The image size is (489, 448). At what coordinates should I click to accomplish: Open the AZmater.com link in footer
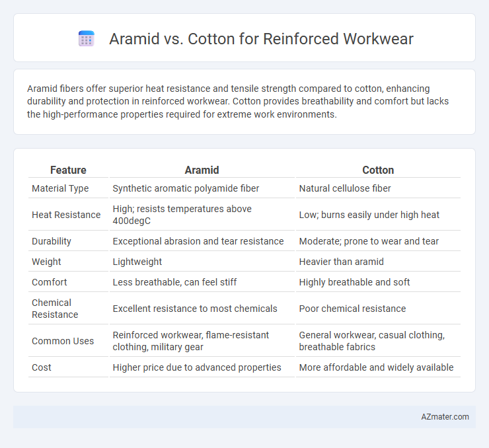445,417
